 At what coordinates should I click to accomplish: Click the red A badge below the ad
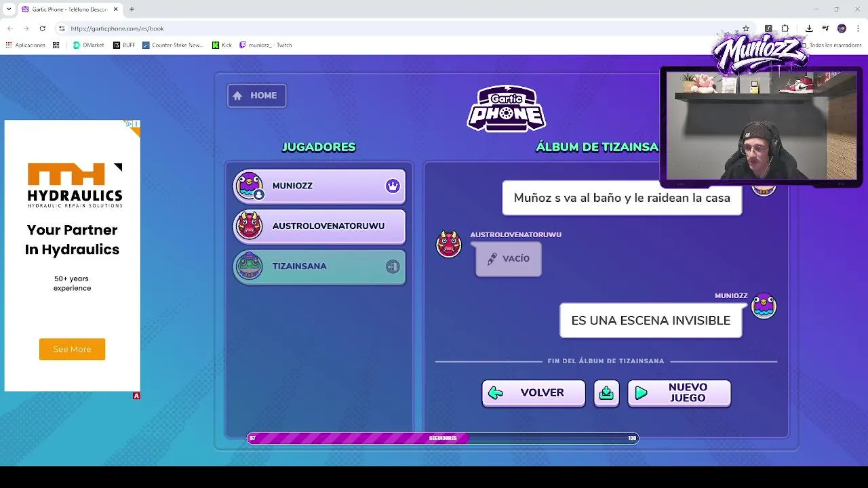point(136,396)
